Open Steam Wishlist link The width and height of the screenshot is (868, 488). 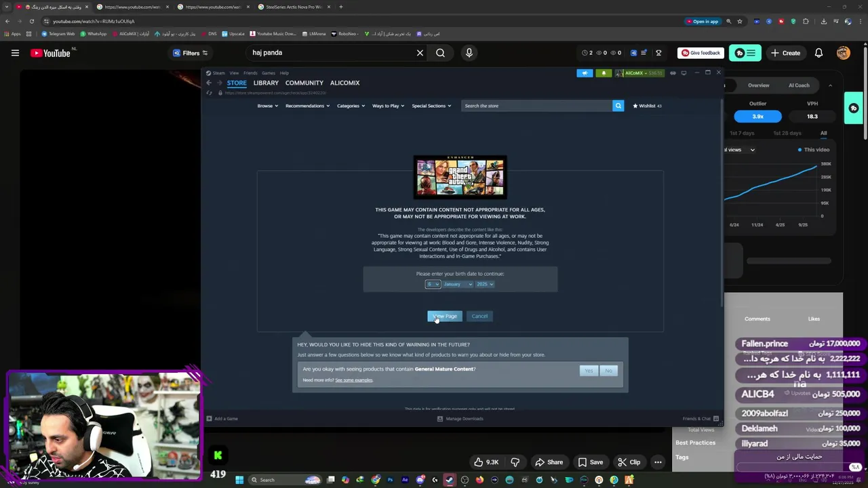[647, 106]
